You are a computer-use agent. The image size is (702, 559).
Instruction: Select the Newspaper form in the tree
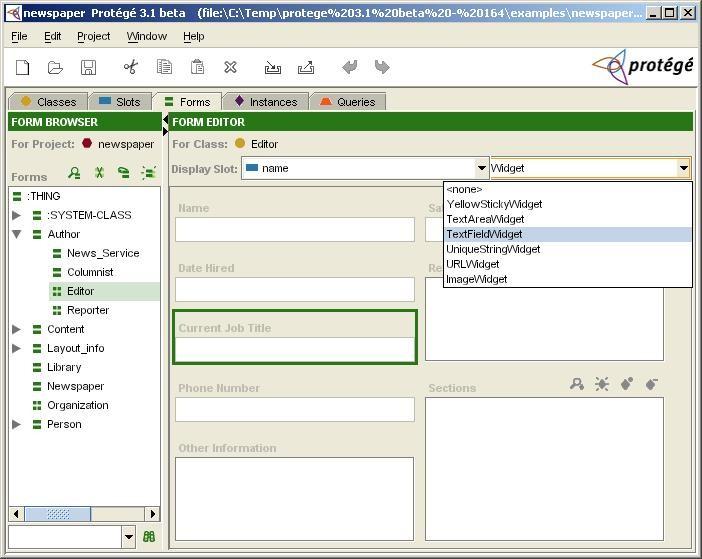(x=75, y=386)
